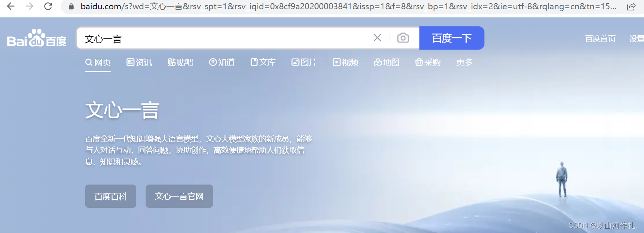The width and height of the screenshot is (644, 233).
Task: Click the browser address bar URL
Action: [x=349, y=7]
